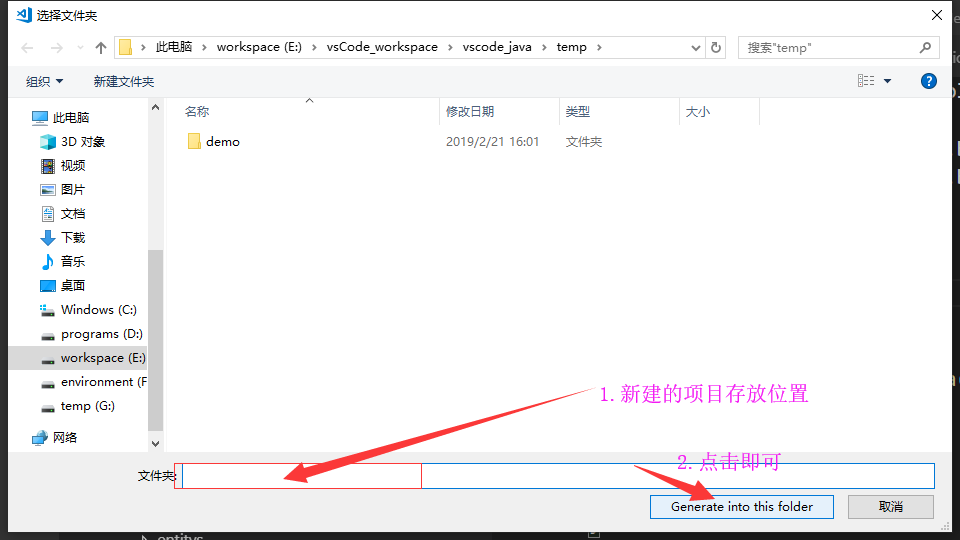
Task: Select workspace (E:) in the breadcrumb
Action: (x=259, y=47)
